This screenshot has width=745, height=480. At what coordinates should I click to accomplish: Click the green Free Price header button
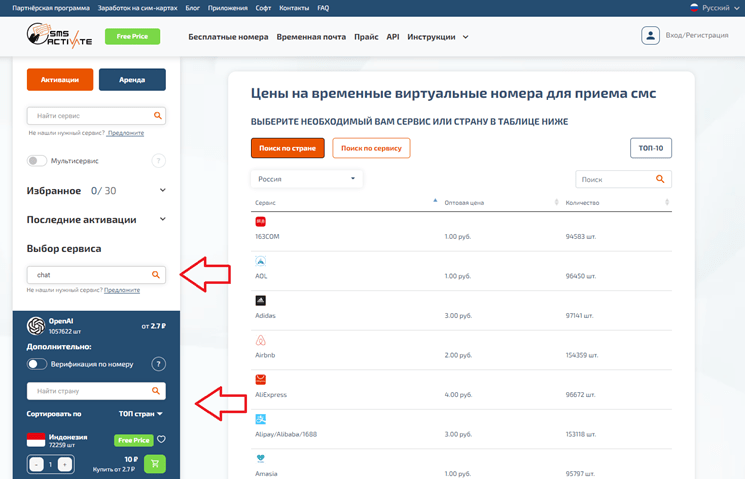tap(132, 36)
